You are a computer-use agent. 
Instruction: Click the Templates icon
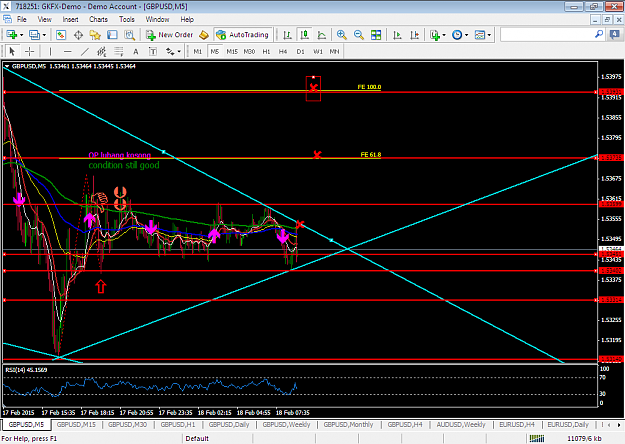coord(480,35)
